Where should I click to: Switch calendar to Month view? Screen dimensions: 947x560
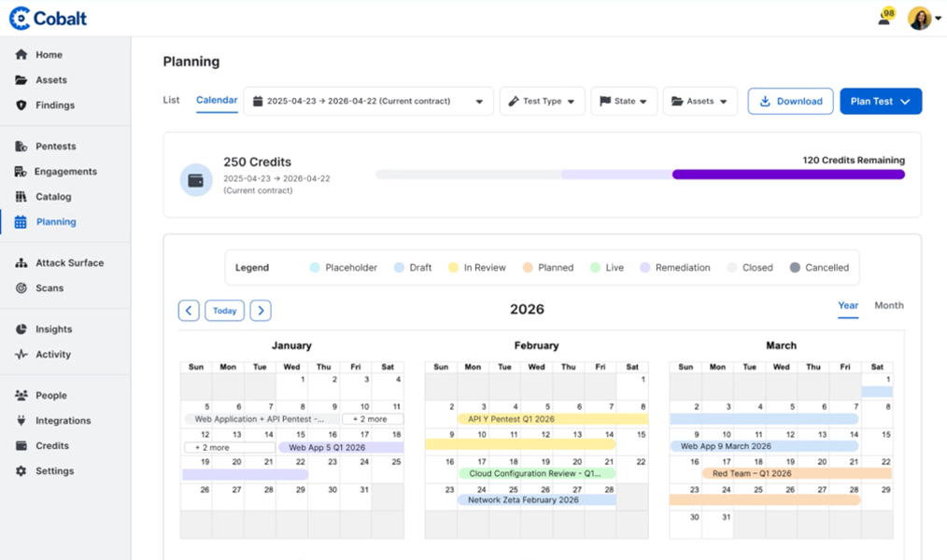888,305
